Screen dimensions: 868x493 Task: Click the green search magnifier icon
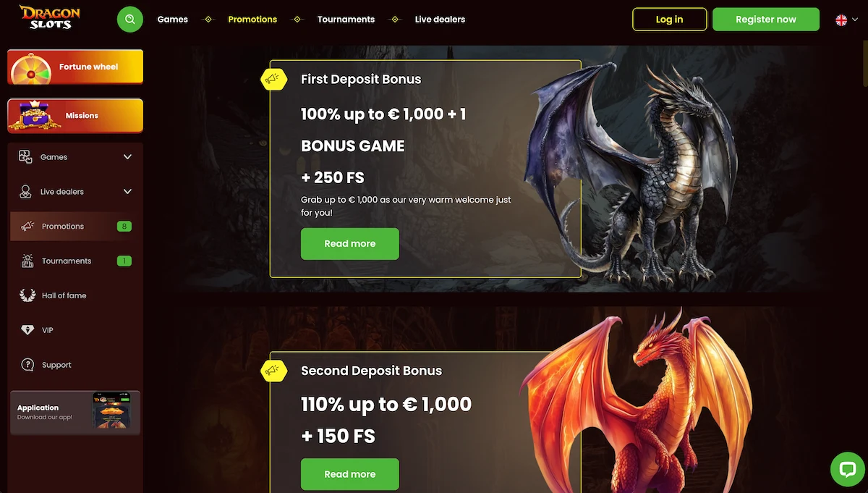click(130, 20)
